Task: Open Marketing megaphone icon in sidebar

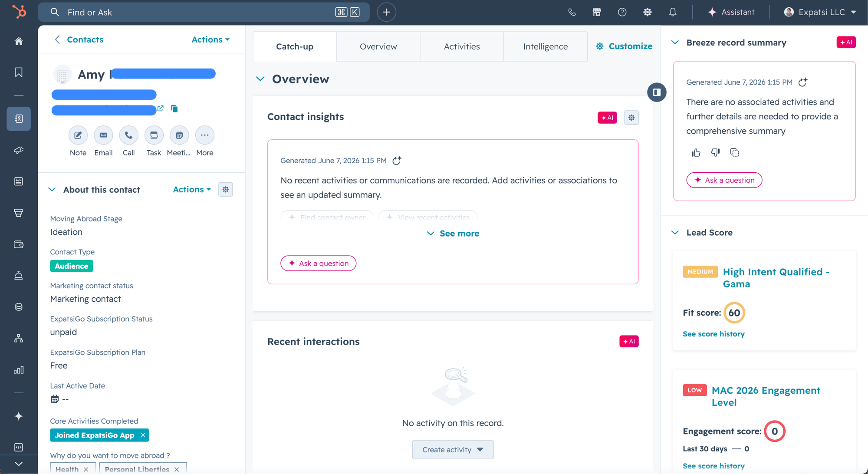Action: [19, 150]
